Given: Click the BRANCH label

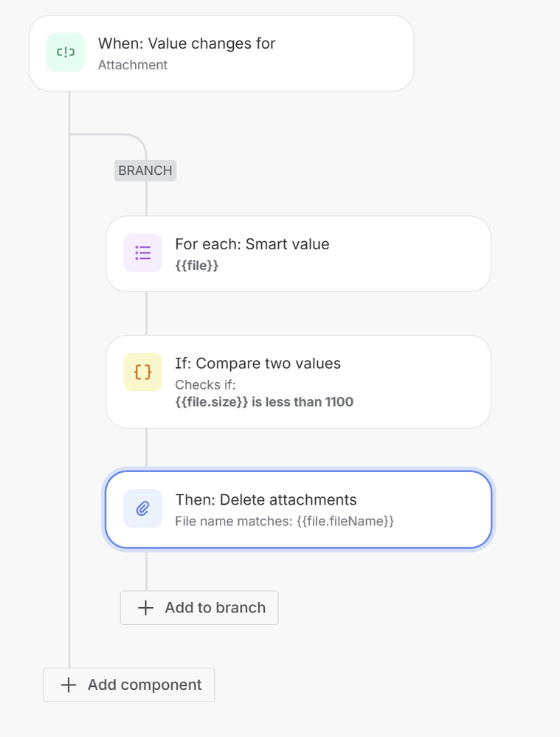Looking at the screenshot, I should pyautogui.click(x=145, y=170).
